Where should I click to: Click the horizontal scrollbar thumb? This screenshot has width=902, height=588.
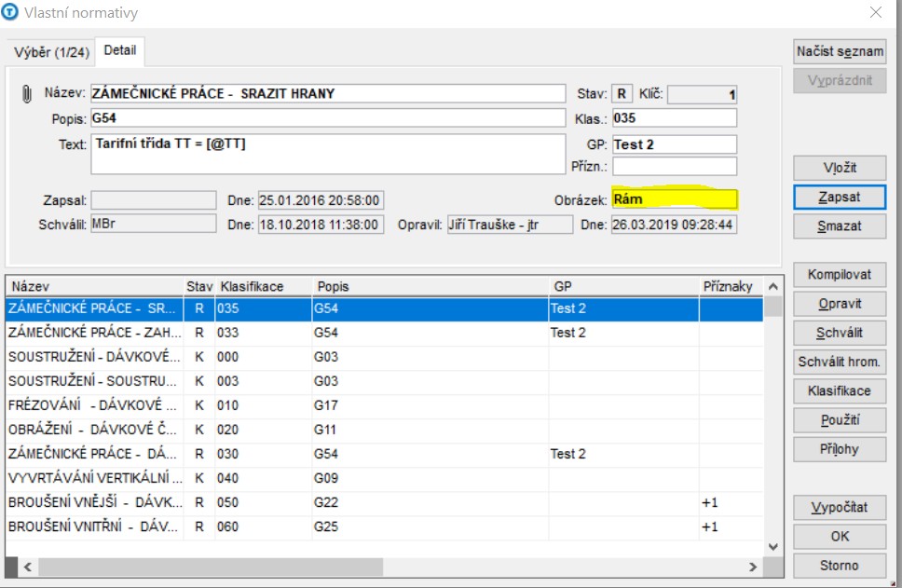click(x=211, y=567)
